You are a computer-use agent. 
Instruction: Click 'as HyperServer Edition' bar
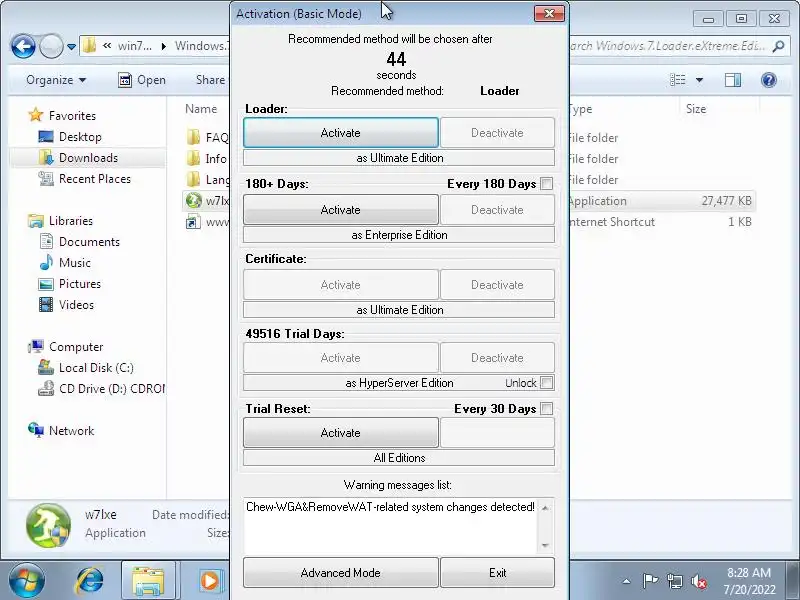click(399, 383)
